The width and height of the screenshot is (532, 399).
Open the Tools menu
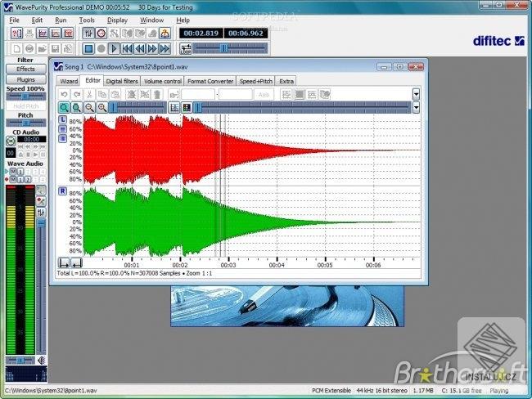87,20
